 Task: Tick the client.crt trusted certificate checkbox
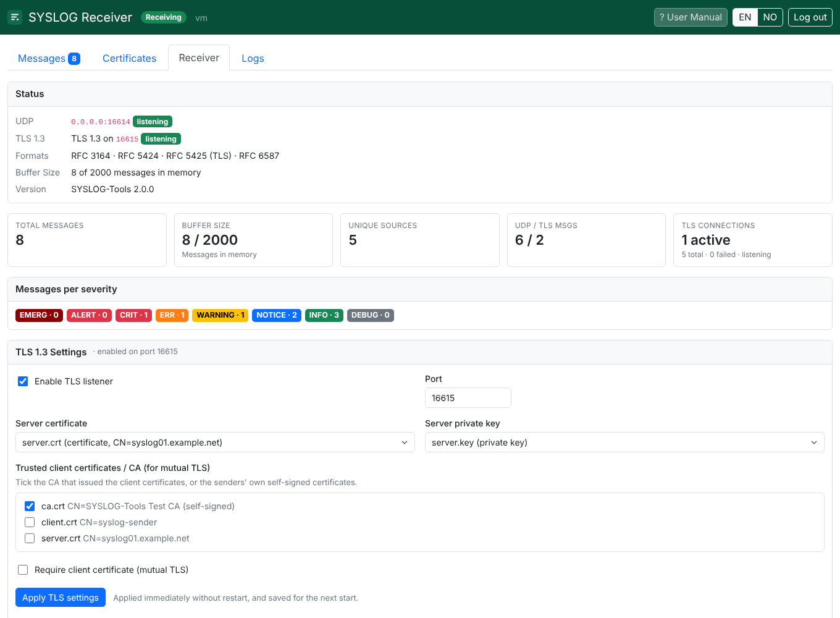(30, 522)
